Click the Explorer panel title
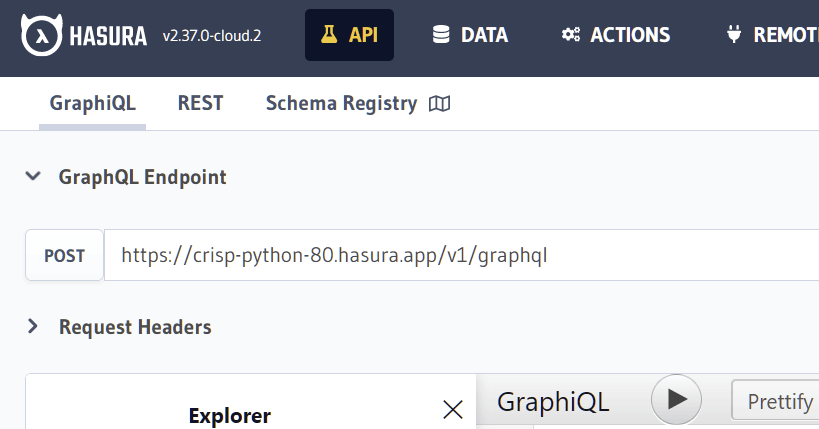The width and height of the screenshot is (819, 429). pyautogui.click(x=230, y=415)
